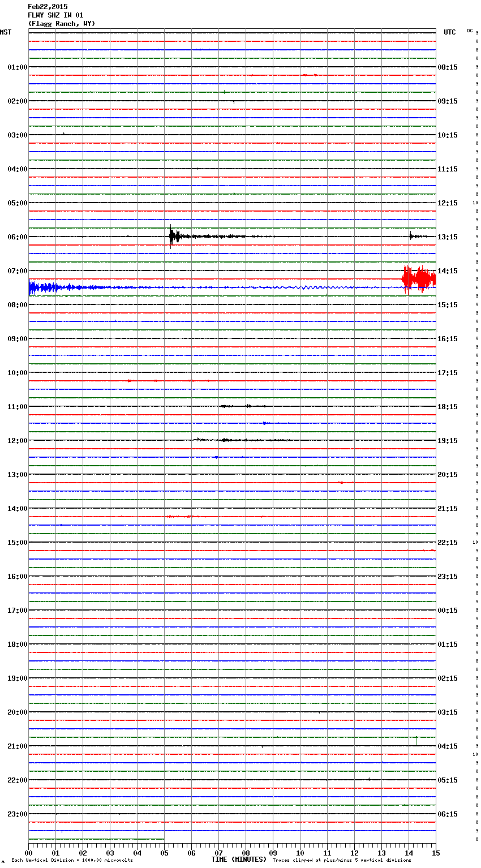Select the 12:15 UTC time label

coord(448,203)
